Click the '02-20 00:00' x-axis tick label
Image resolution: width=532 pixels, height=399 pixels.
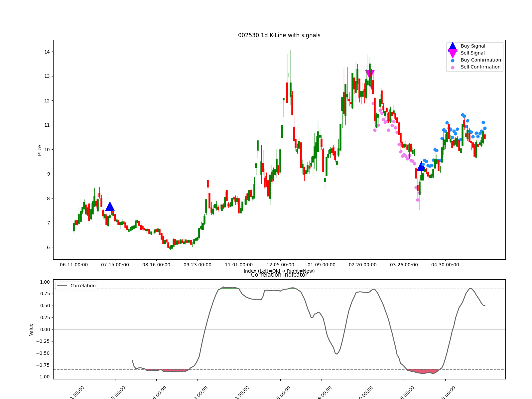(x=363, y=265)
